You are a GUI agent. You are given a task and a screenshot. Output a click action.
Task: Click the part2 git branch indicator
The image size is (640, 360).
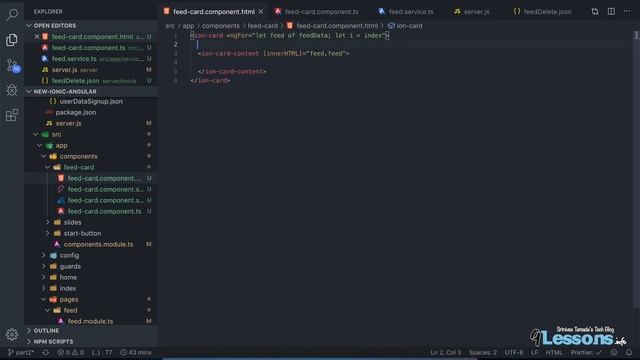pyautogui.click(x=21, y=352)
